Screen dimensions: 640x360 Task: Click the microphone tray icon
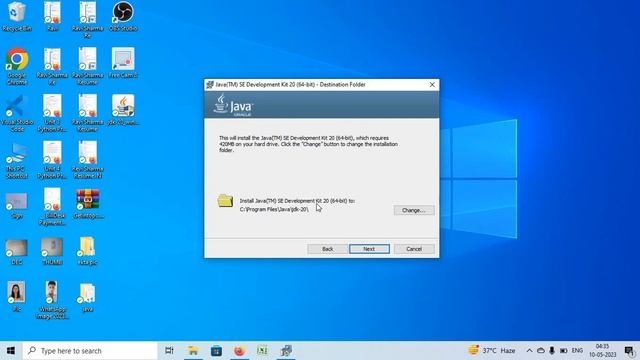point(552,351)
